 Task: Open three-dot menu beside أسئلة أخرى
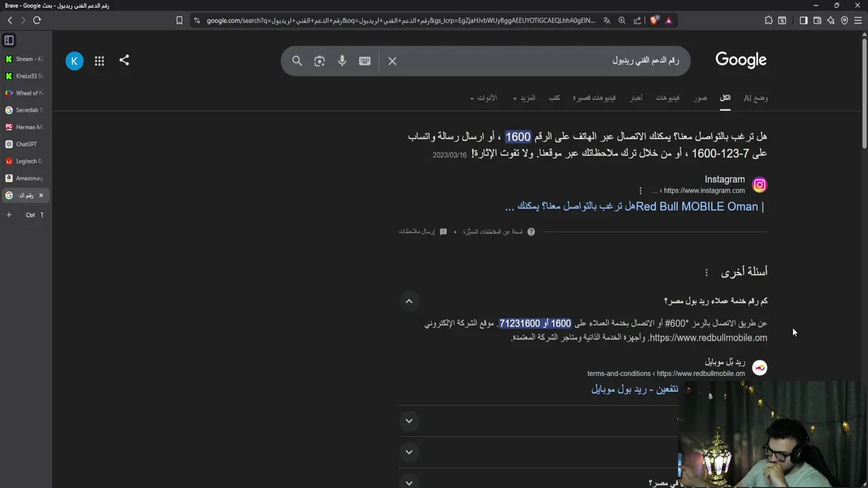point(706,272)
